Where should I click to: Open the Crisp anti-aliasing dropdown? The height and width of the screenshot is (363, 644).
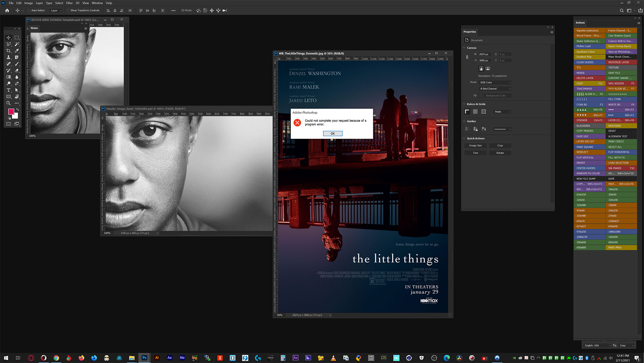[627, 346]
